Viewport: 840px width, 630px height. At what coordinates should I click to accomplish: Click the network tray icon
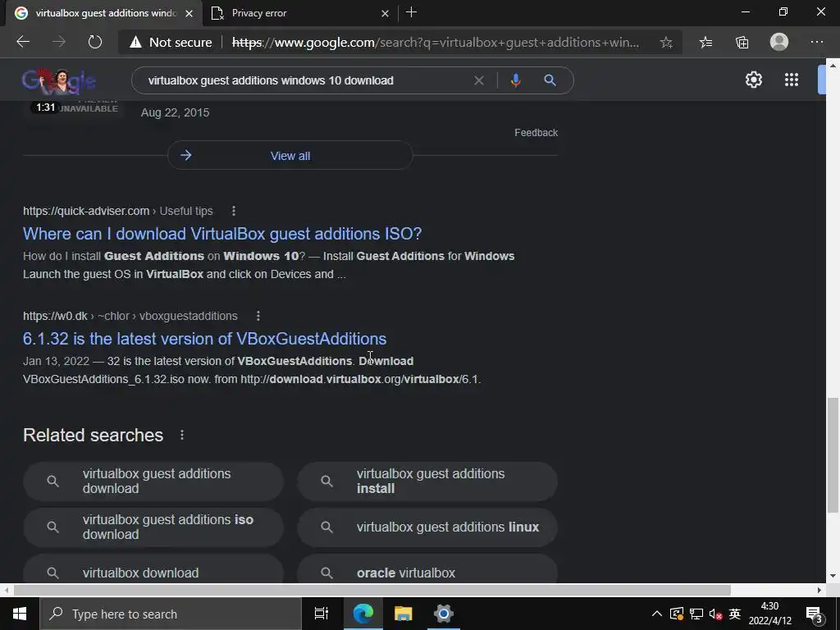(x=696, y=614)
